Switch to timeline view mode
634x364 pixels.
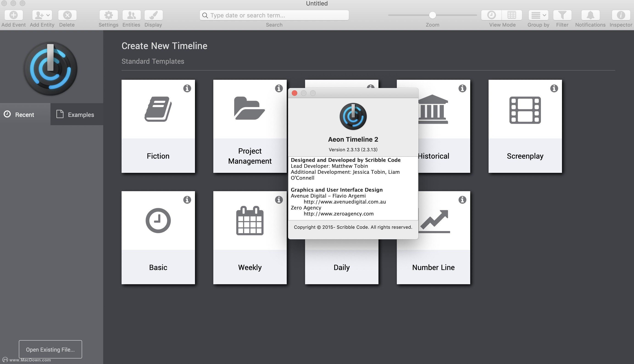492,15
